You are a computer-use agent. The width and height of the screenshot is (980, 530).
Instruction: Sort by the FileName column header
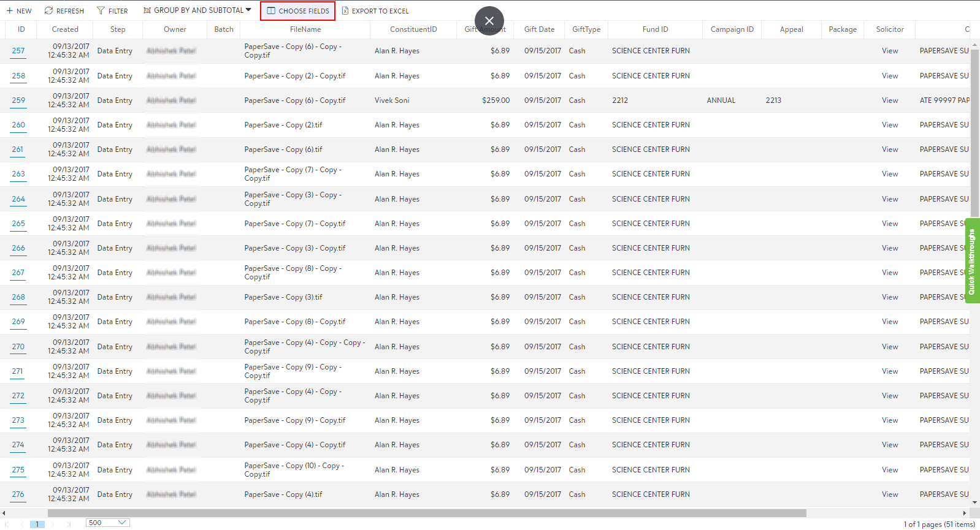tap(305, 29)
